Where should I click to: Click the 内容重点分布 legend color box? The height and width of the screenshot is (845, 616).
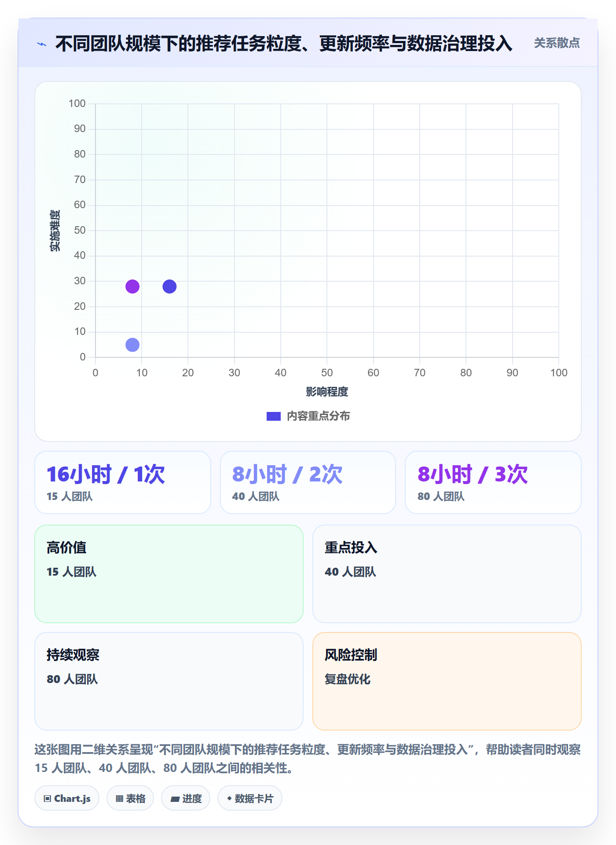(273, 416)
